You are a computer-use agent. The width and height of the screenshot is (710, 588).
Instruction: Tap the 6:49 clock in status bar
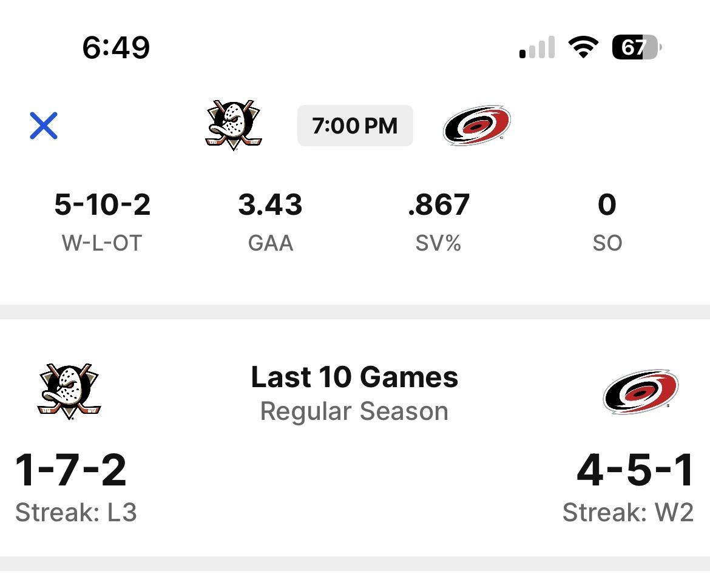tap(116, 47)
